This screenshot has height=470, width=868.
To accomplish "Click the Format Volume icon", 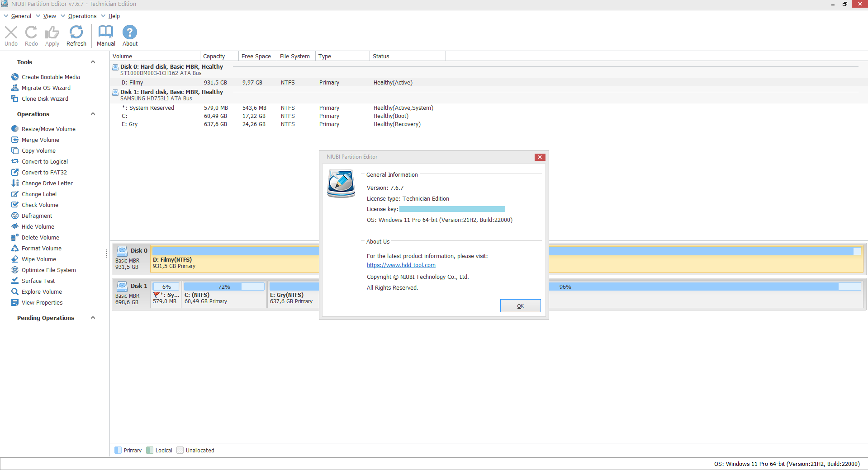I will point(15,248).
